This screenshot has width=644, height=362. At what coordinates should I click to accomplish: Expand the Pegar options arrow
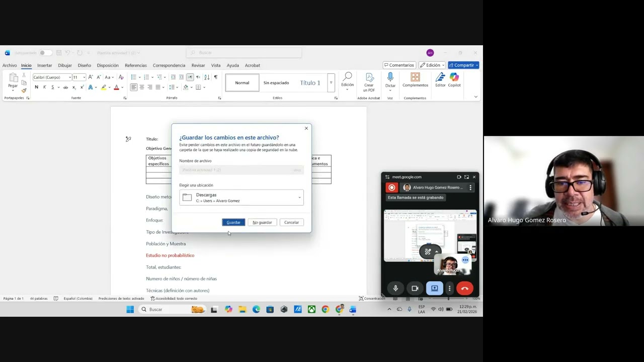(x=13, y=91)
